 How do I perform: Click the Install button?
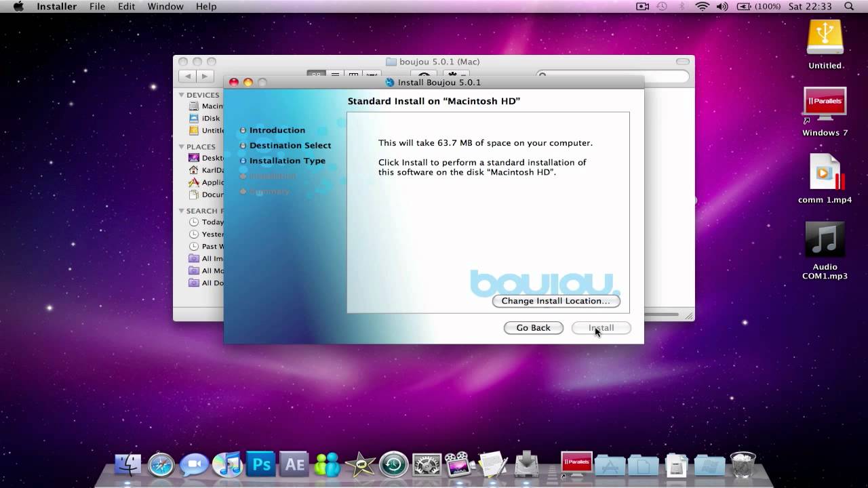click(601, 328)
